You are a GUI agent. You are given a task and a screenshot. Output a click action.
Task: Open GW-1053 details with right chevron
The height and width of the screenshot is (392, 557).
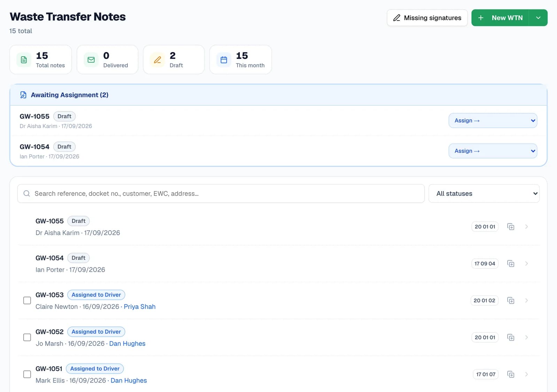pos(526,300)
